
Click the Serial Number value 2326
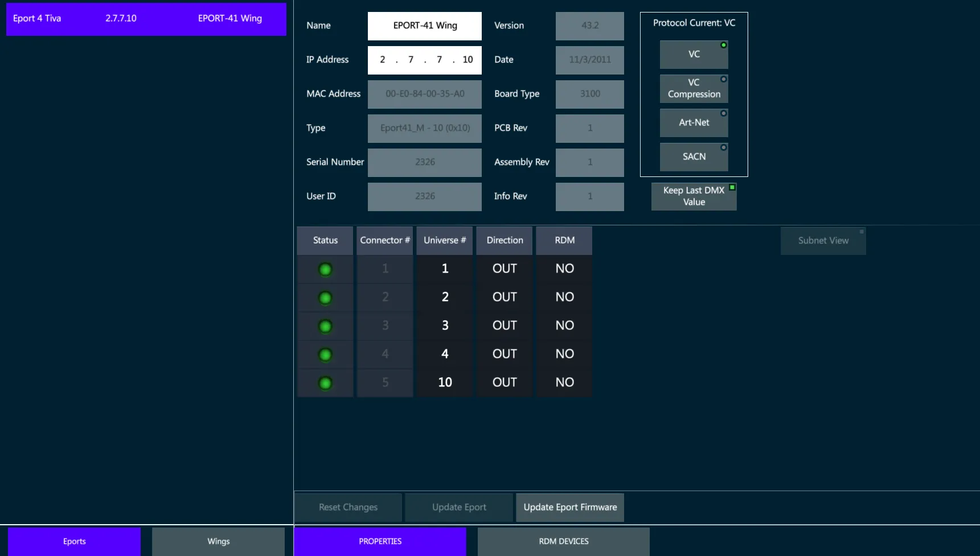[x=425, y=163]
